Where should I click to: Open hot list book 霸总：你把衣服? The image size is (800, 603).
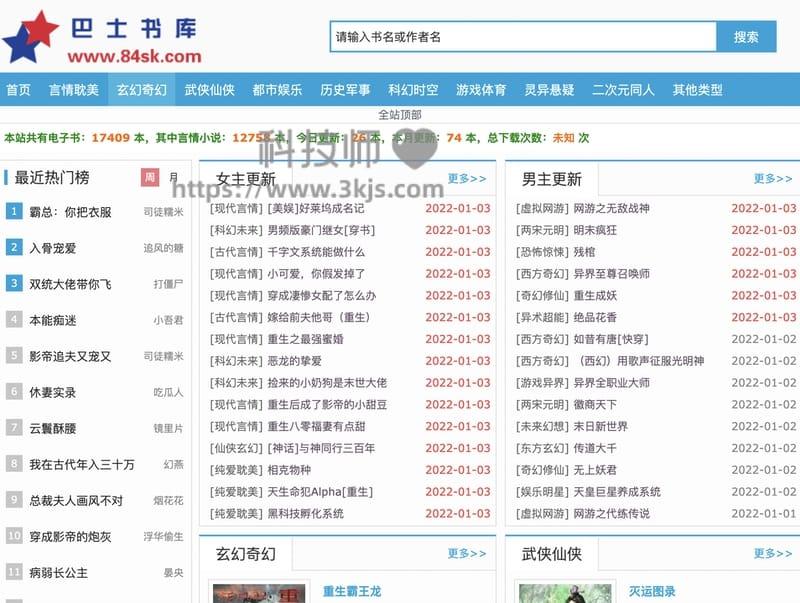point(70,212)
